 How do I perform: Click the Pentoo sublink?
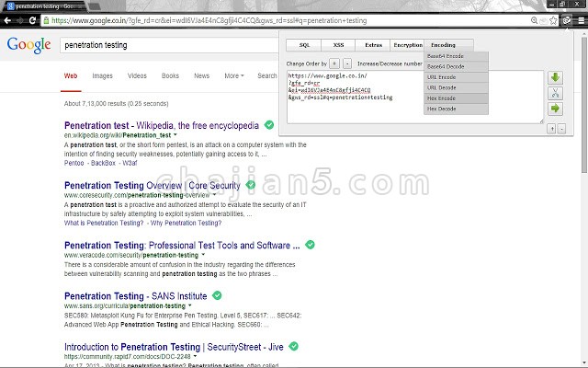[x=73, y=163]
